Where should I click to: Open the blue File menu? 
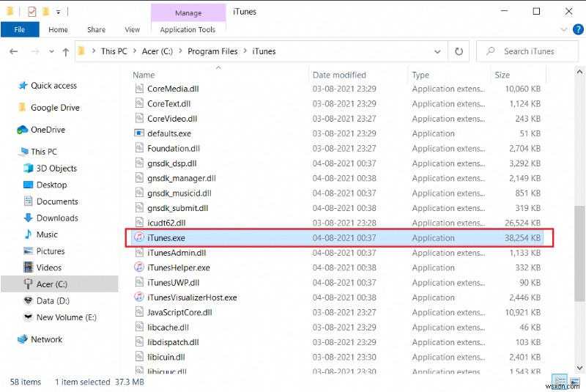pyautogui.click(x=20, y=30)
